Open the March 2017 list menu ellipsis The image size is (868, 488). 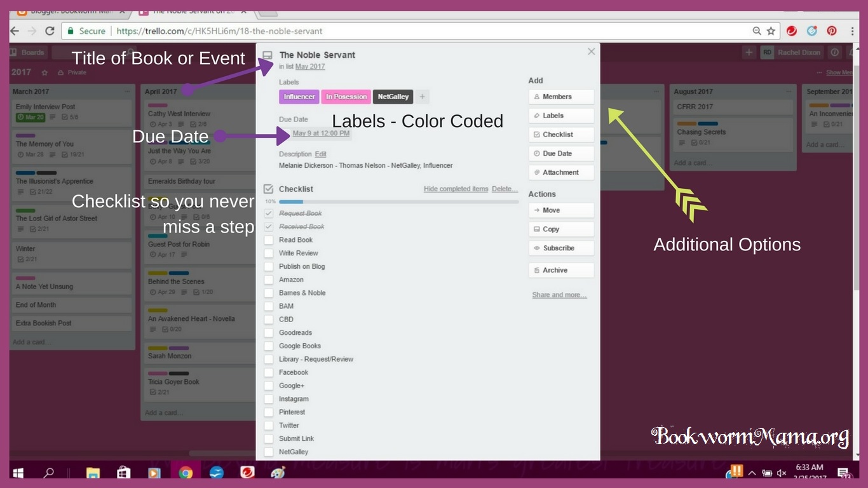[127, 91]
